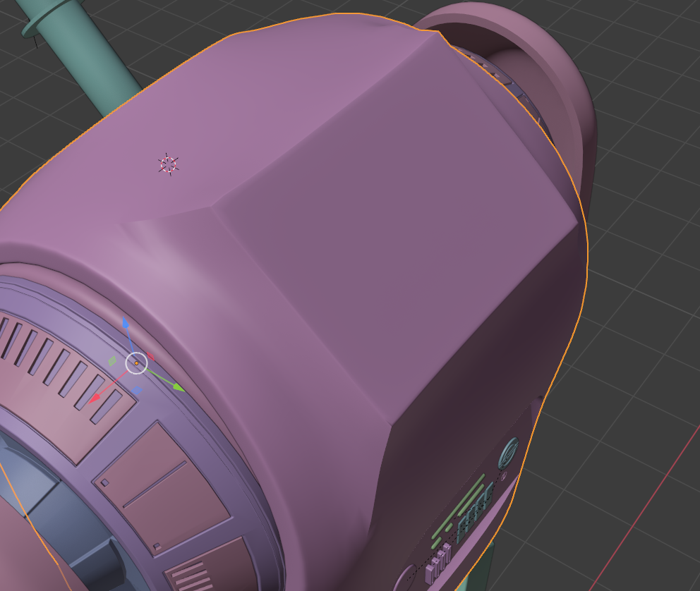
Task: Click the blue Z-axis move gizmo arrow
Action: pos(126,324)
